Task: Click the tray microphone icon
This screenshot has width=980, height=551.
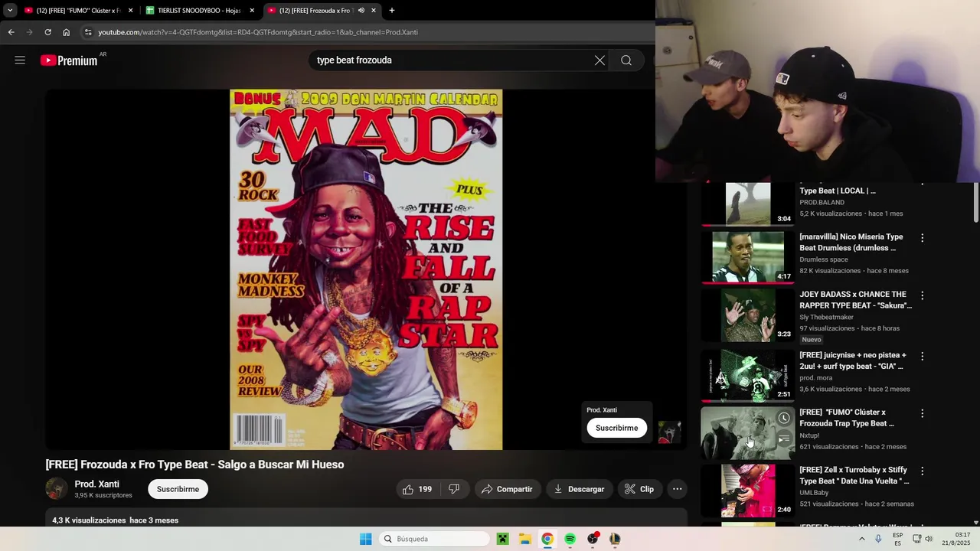Action: (878, 539)
